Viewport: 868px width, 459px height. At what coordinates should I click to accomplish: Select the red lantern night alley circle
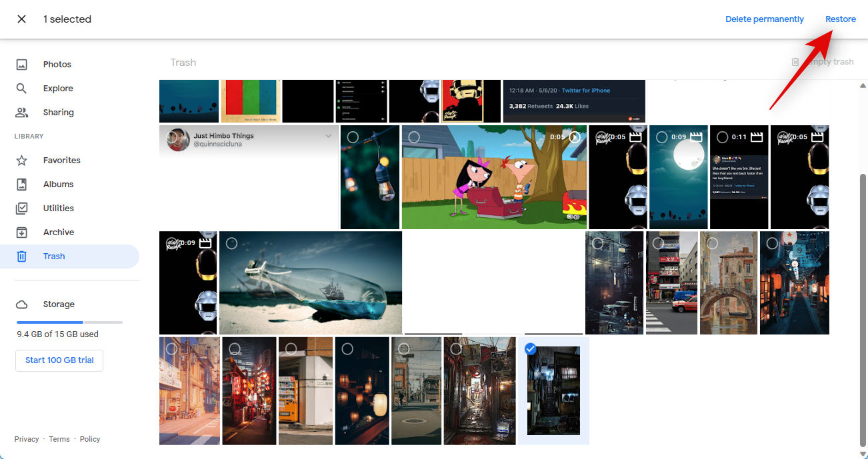pos(234,348)
